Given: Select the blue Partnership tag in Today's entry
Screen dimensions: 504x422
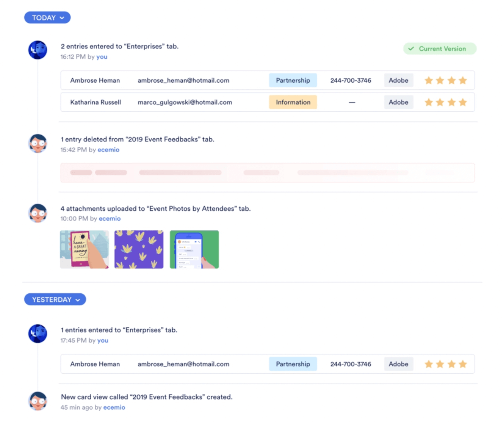Looking at the screenshot, I should [x=293, y=80].
